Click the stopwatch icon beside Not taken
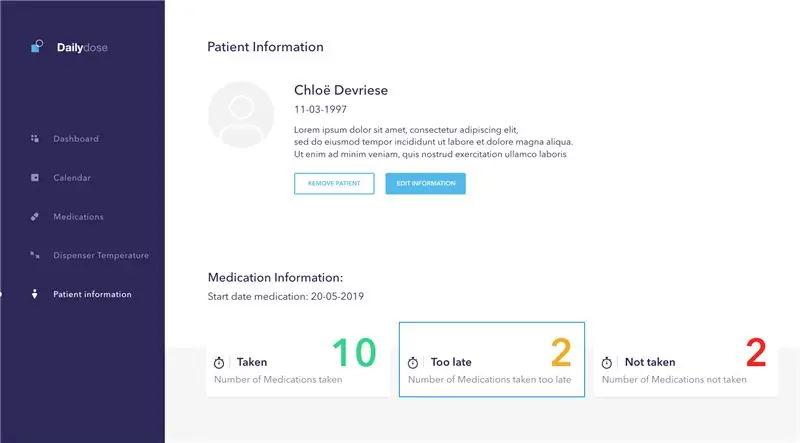Screen dimensions: 800x443 point(607,363)
